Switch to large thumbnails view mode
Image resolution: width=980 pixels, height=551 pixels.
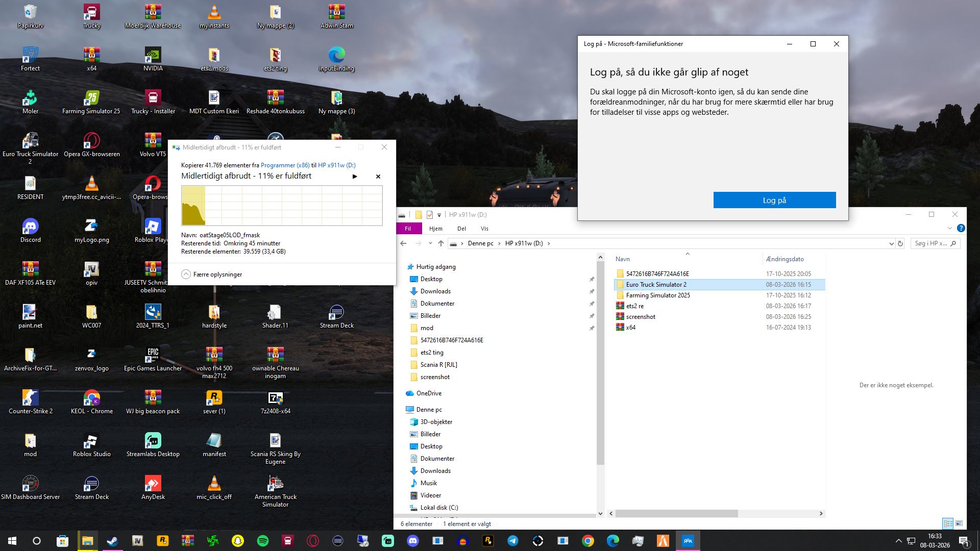pos(959,523)
